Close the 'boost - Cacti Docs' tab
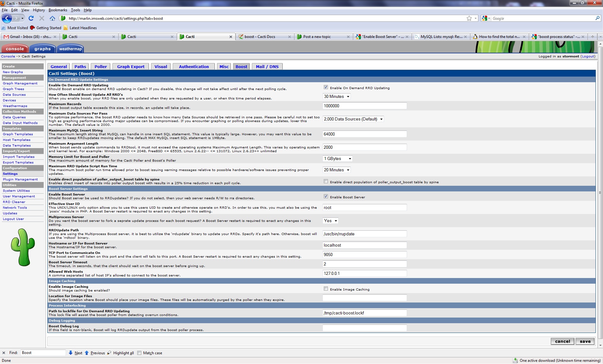 pos(289,37)
